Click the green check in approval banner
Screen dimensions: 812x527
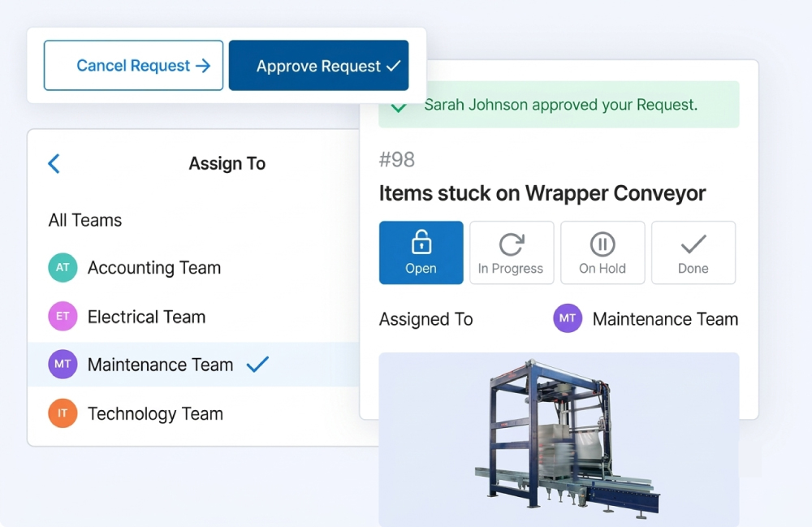[x=399, y=108]
